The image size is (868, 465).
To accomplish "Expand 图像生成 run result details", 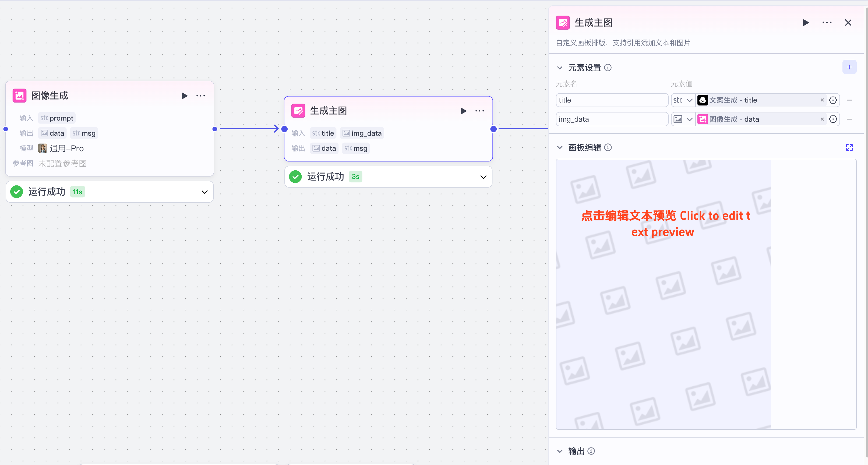I will pyautogui.click(x=204, y=192).
